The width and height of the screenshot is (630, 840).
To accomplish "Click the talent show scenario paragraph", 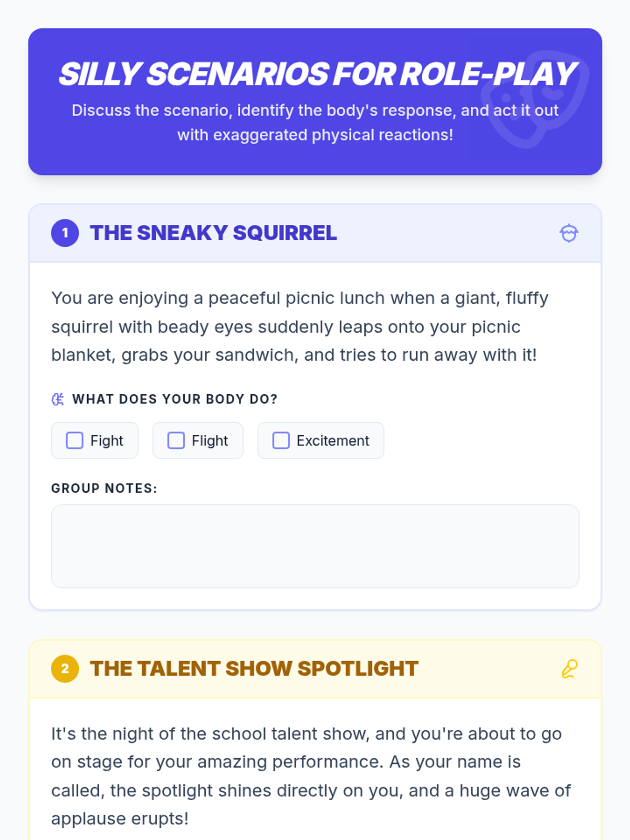I will tap(310, 776).
